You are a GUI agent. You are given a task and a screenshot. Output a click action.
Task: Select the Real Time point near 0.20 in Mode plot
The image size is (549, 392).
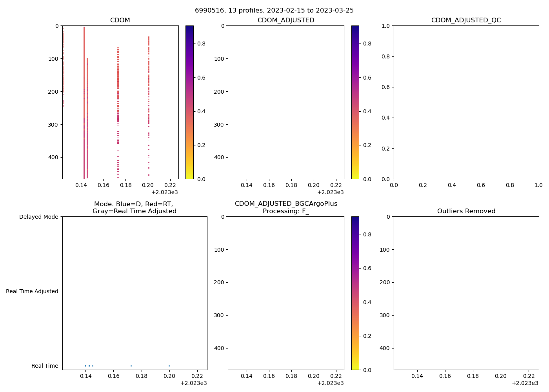pyautogui.click(x=169, y=366)
